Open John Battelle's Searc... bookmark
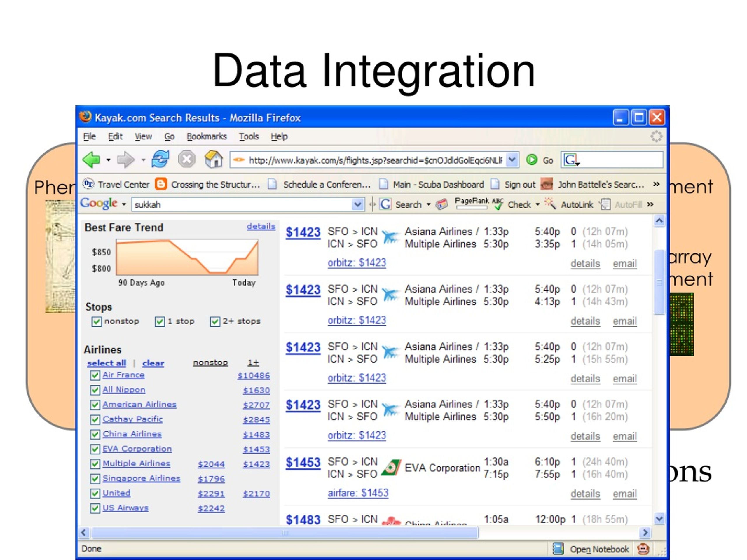This screenshot has height=560, width=747. click(593, 184)
